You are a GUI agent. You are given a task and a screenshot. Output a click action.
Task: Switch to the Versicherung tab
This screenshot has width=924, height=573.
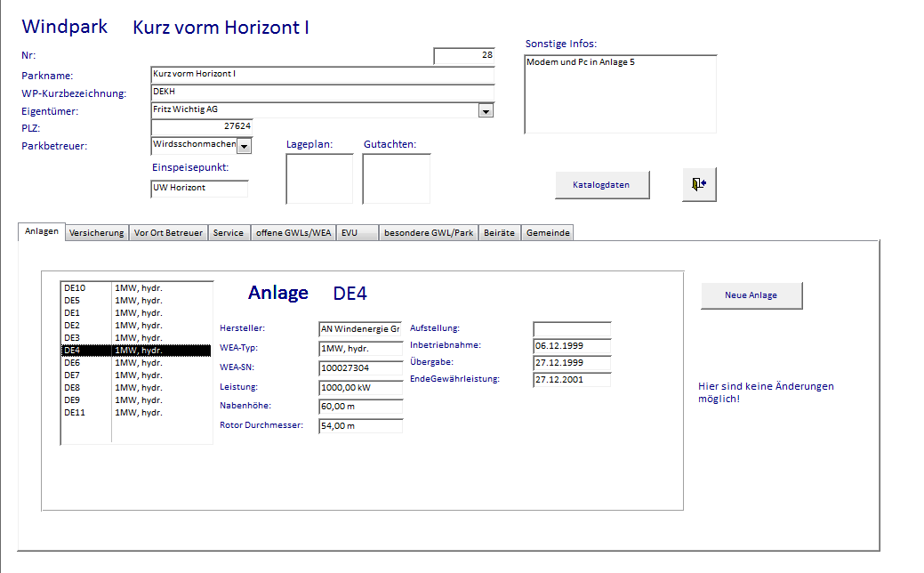click(x=97, y=233)
